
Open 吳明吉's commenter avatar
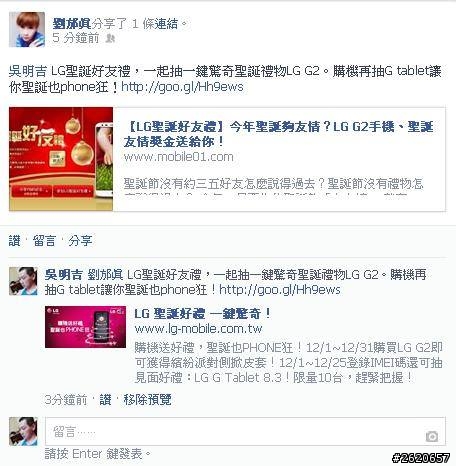pos(23,281)
